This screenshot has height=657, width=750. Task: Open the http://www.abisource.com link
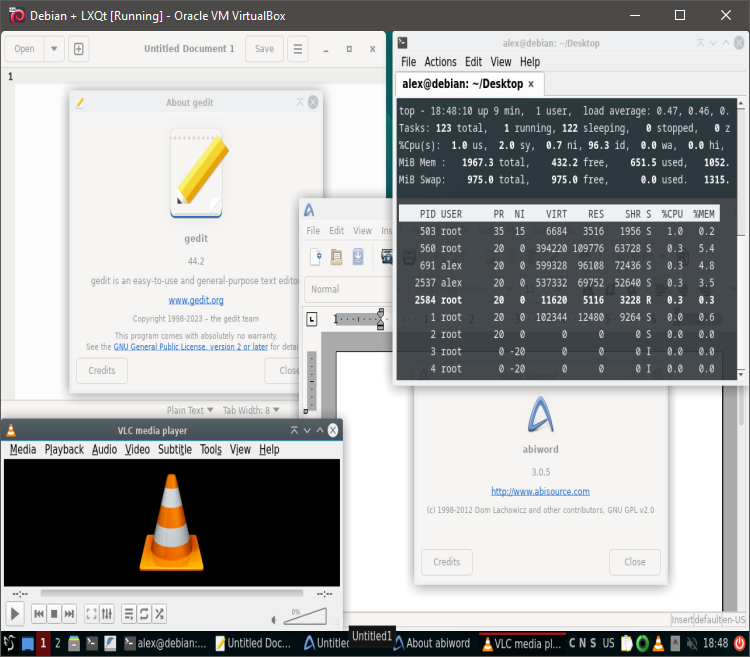[540, 492]
